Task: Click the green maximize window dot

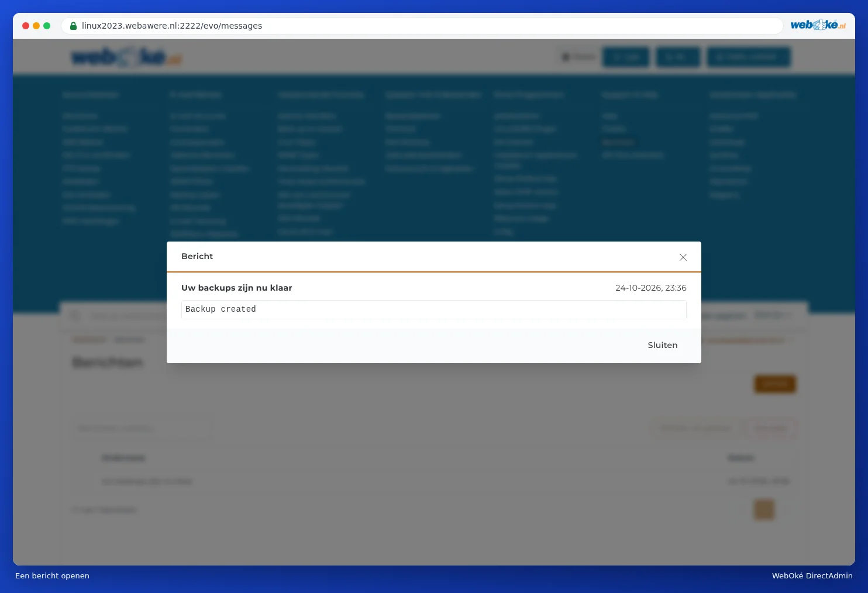Action: (47, 26)
